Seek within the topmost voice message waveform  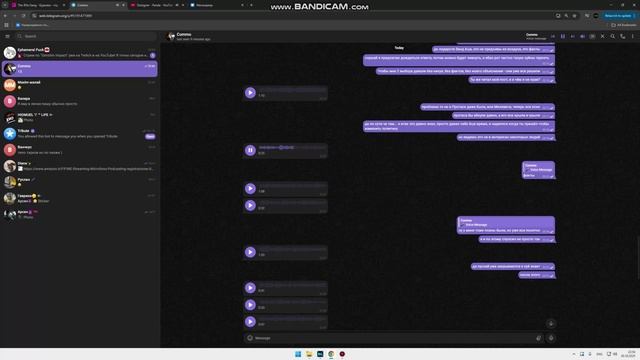click(x=292, y=90)
